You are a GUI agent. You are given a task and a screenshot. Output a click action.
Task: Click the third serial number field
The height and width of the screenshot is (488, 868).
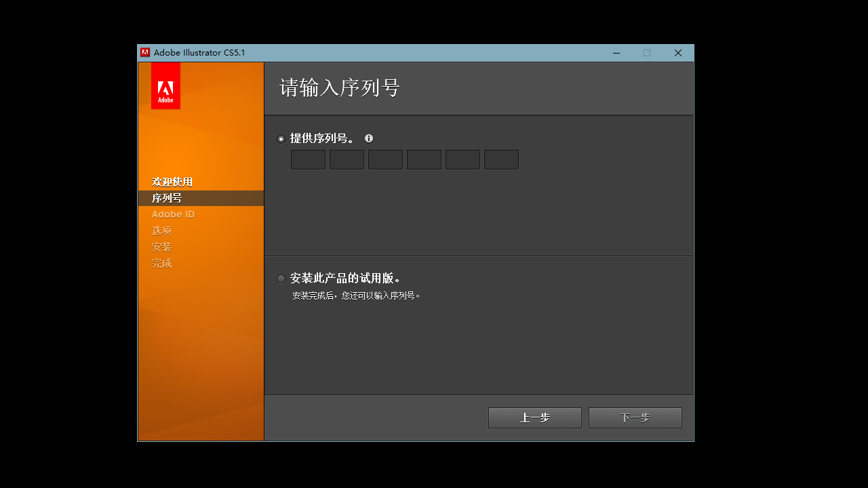(384, 159)
